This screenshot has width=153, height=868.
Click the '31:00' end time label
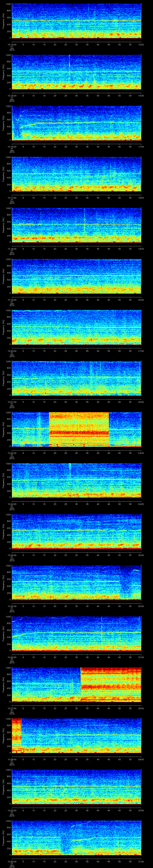tap(141, 861)
